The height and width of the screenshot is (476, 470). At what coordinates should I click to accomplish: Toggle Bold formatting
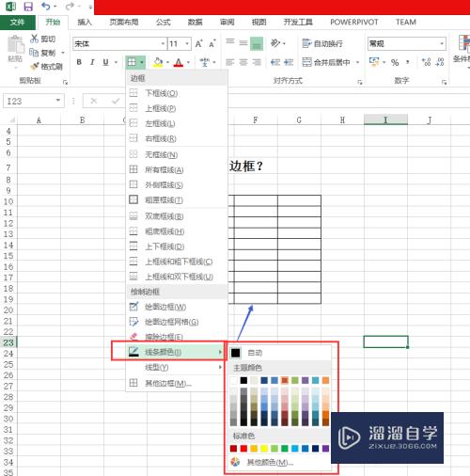pos(79,62)
